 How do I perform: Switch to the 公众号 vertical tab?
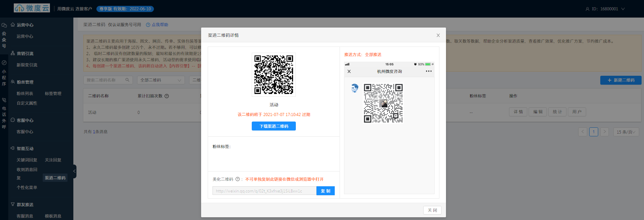[4, 36]
